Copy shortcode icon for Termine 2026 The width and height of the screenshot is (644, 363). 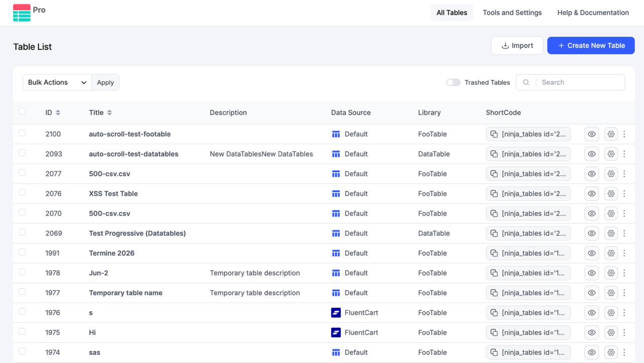[494, 253]
